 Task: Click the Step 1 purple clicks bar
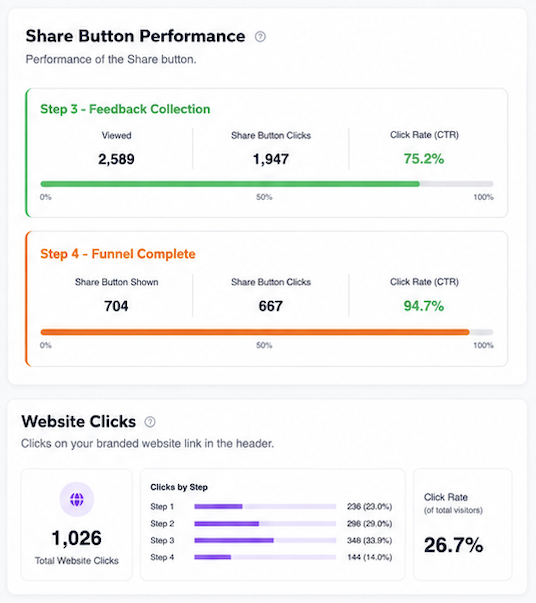pyautogui.click(x=265, y=506)
